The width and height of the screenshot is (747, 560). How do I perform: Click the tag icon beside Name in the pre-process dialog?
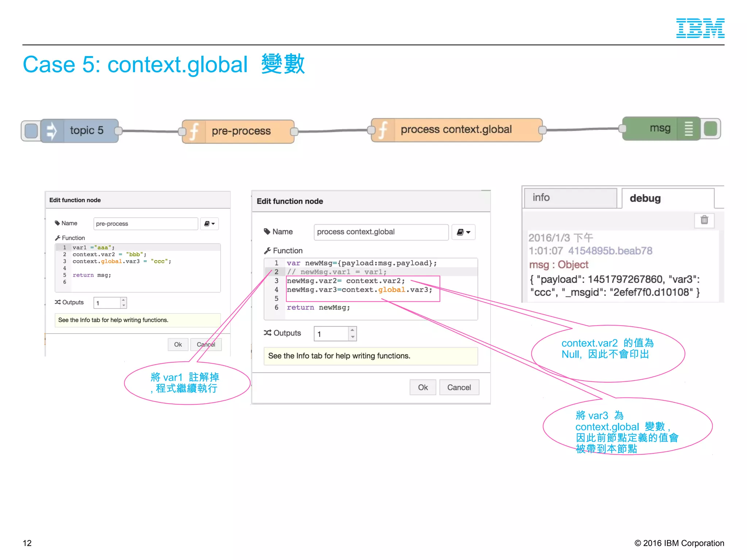[x=57, y=223]
